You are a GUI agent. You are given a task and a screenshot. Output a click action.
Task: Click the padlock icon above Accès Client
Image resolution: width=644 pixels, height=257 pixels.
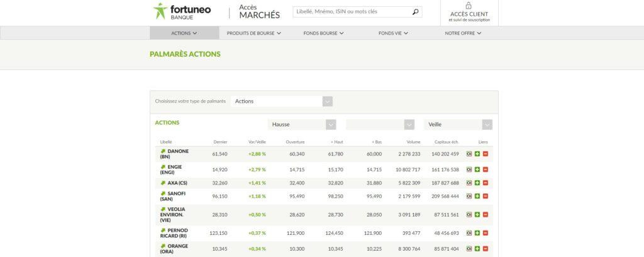point(469,6)
